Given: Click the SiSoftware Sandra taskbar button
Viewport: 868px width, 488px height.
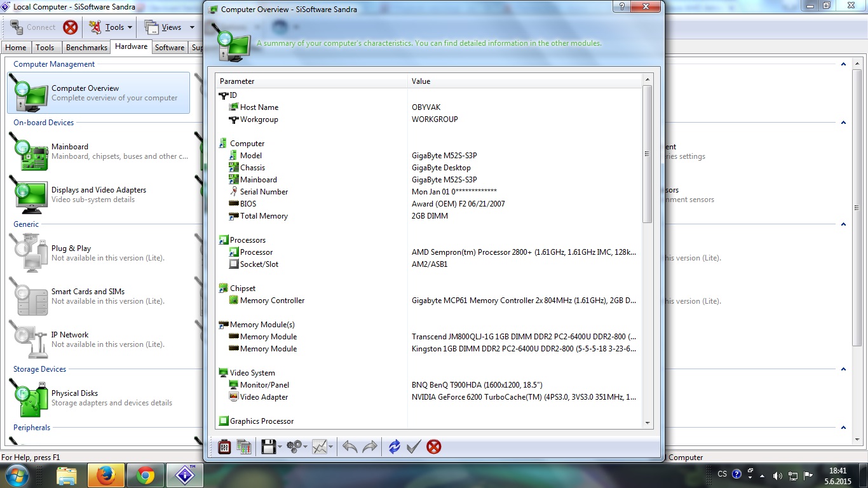Looking at the screenshot, I should coord(185,475).
